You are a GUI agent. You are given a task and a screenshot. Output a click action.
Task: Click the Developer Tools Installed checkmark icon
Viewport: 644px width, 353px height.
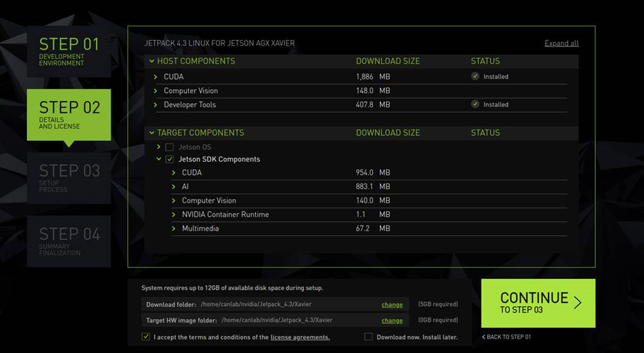click(x=475, y=104)
